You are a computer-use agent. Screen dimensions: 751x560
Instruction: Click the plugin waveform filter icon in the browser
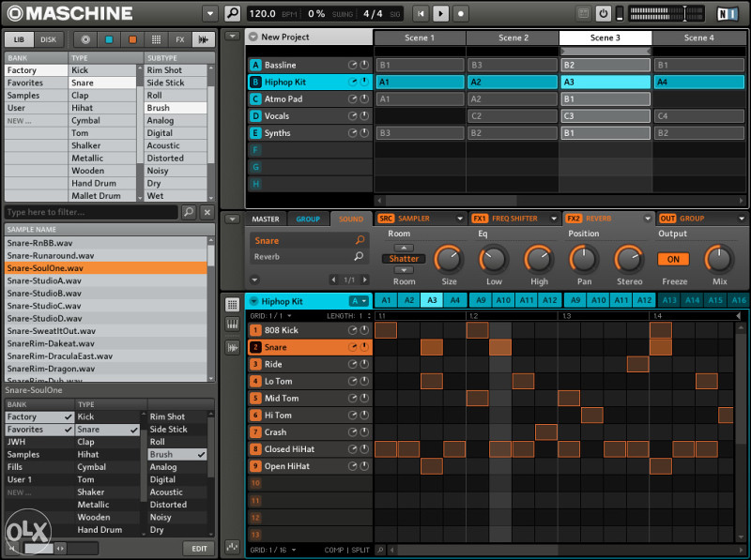[202, 39]
